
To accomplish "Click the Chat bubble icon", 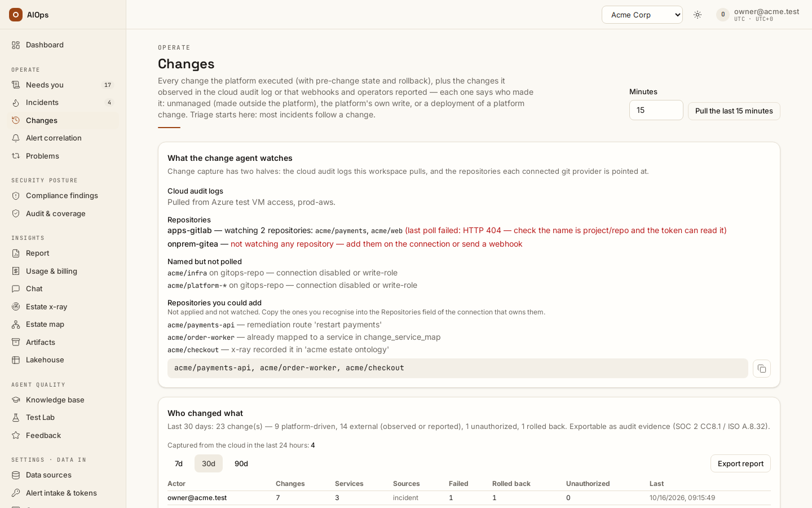I will click(x=16, y=289).
